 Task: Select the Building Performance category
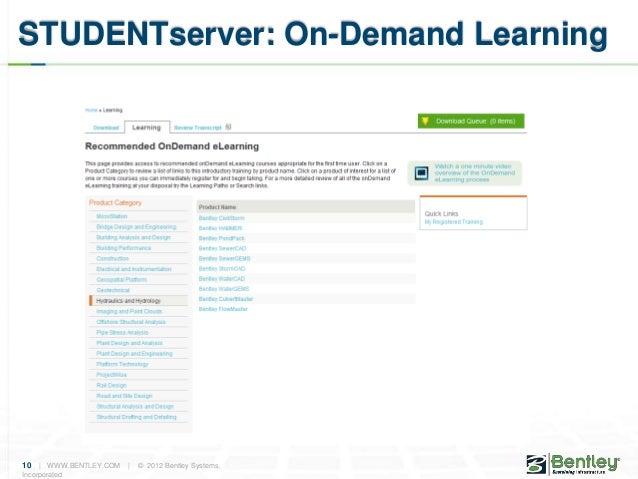click(x=123, y=248)
